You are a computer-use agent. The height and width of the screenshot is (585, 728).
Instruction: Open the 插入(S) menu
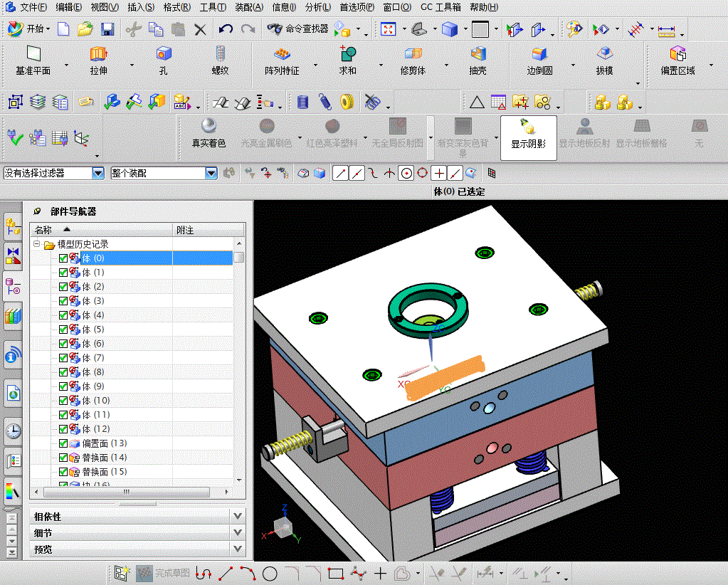pos(141,7)
